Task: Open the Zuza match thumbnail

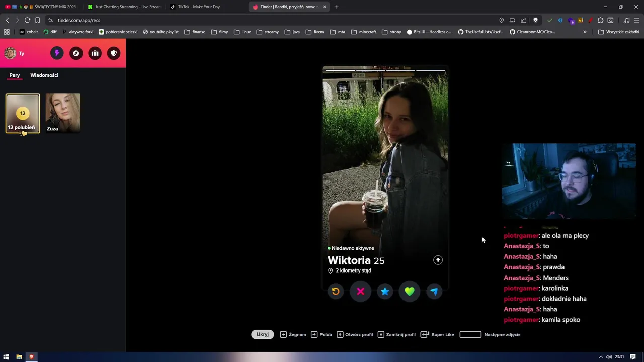Action: (63, 113)
